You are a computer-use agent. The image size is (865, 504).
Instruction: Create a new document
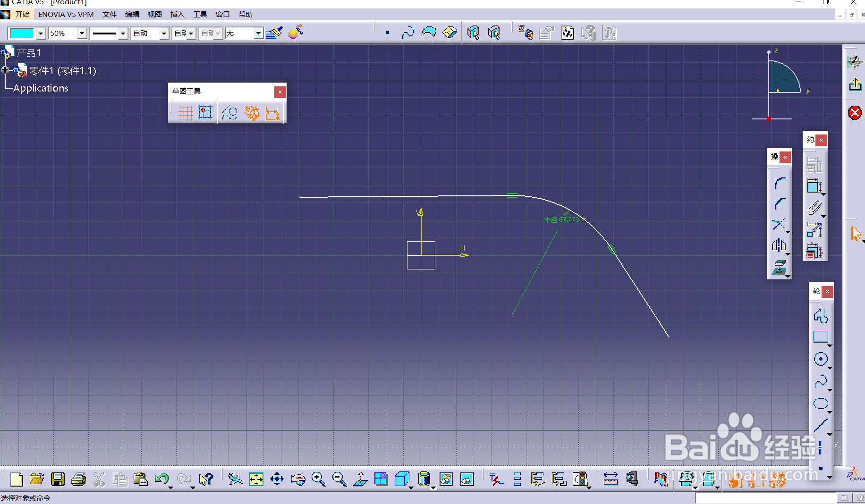(16, 479)
